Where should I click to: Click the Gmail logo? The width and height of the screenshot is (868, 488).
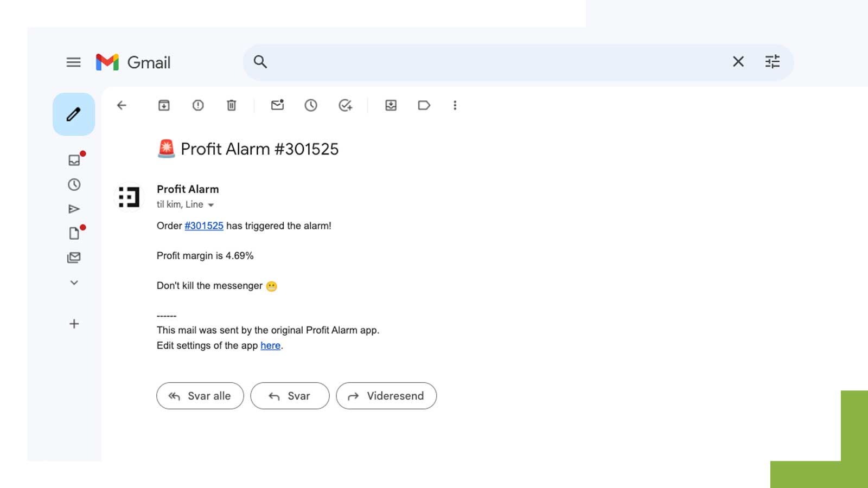(x=133, y=62)
